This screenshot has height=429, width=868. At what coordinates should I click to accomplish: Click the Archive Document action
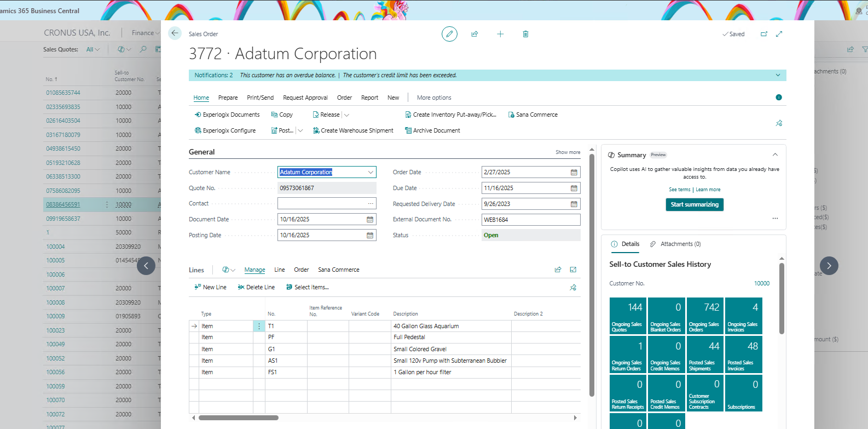432,130
